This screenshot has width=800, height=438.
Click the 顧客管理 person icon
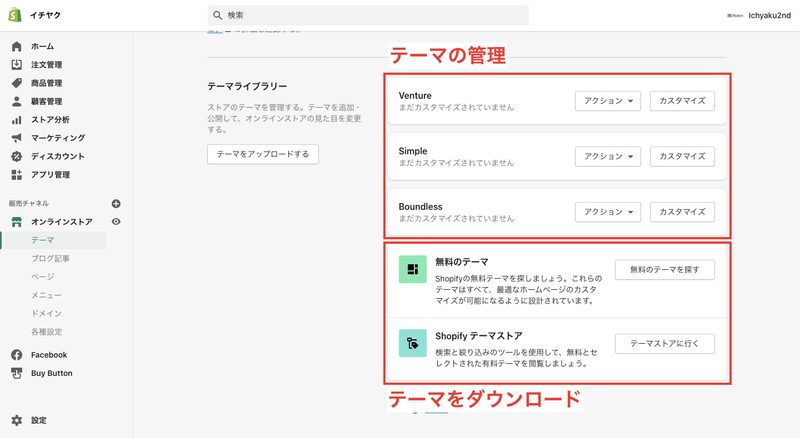coord(17,101)
